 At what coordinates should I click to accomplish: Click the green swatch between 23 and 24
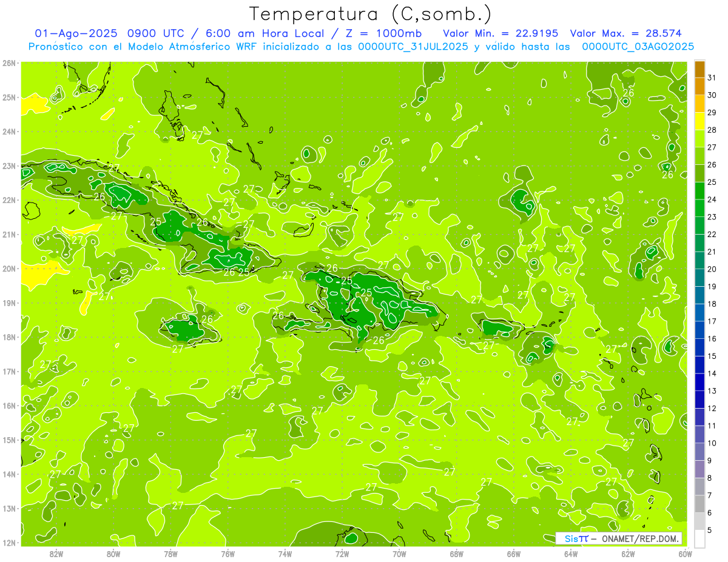699,208
